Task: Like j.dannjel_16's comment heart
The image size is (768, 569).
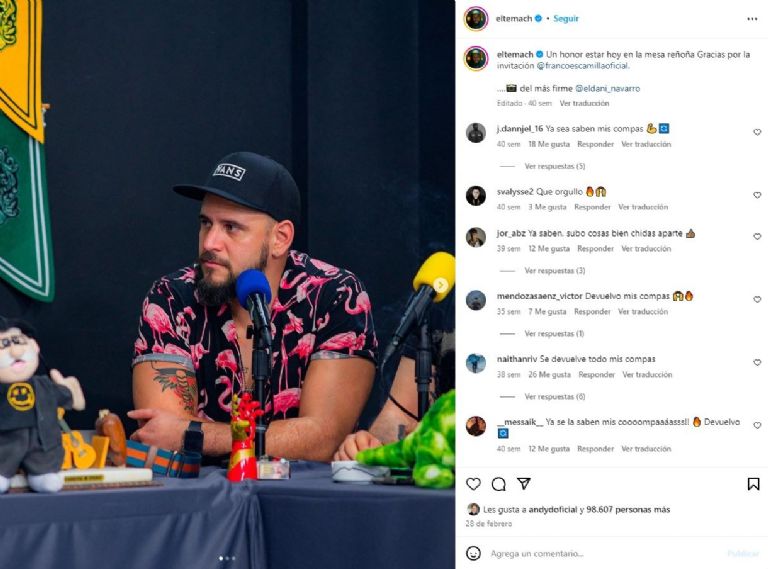Action: click(x=757, y=132)
